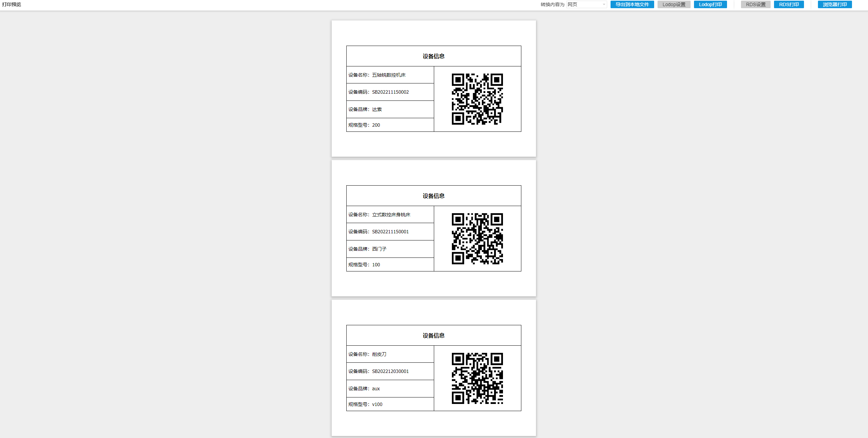Screen dimensions: 868x438
Task: Click the 设备信息 header of the first card
Action: click(x=433, y=56)
